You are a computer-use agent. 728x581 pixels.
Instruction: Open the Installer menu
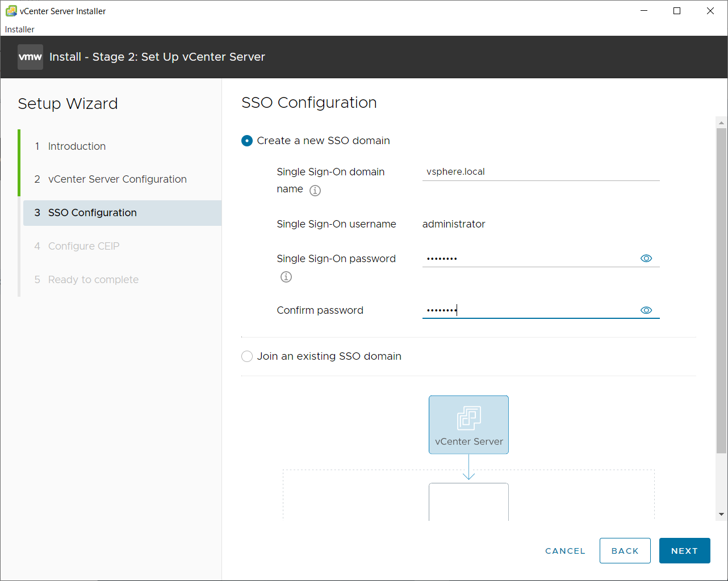click(20, 30)
